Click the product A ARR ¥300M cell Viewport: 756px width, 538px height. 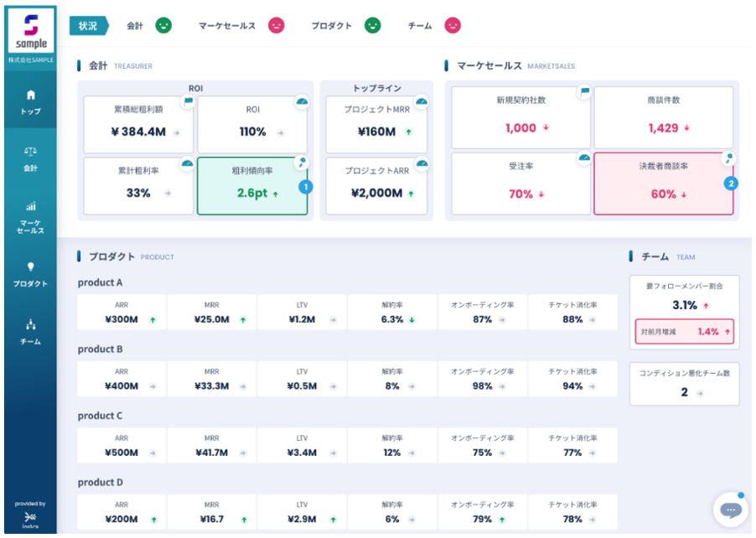click(x=122, y=313)
